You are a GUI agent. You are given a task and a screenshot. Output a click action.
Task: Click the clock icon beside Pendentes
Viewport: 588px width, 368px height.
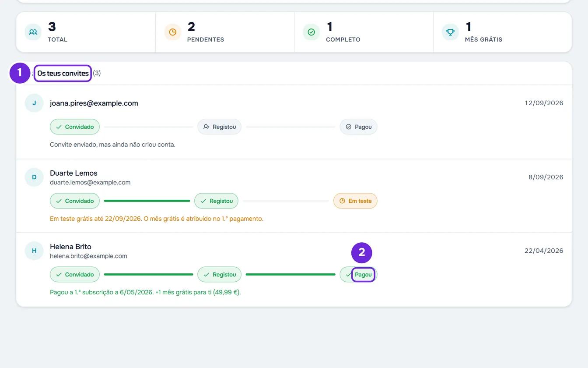click(x=172, y=32)
